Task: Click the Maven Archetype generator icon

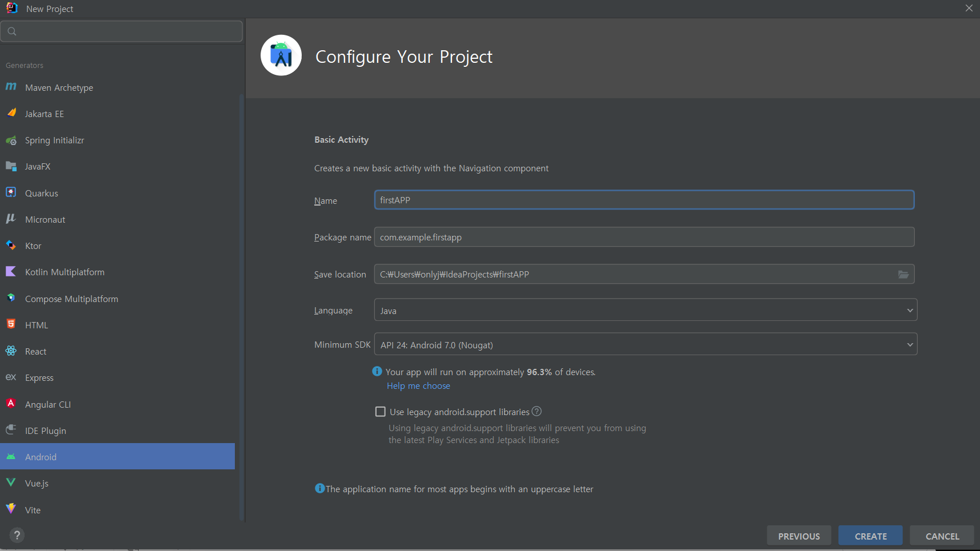Action: pyautogui.click(x=11, y=86)
